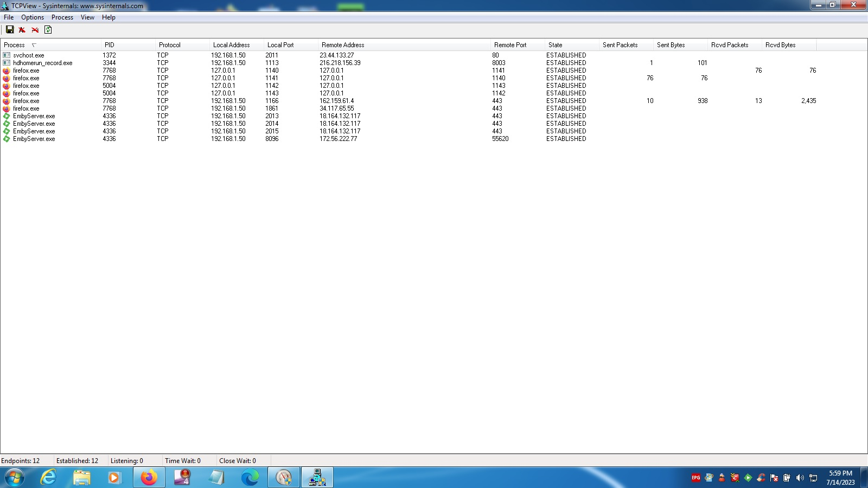The height and width of the screenshot is (488, 868).
Task: Open the Help menu
Action: click(108, 17)
